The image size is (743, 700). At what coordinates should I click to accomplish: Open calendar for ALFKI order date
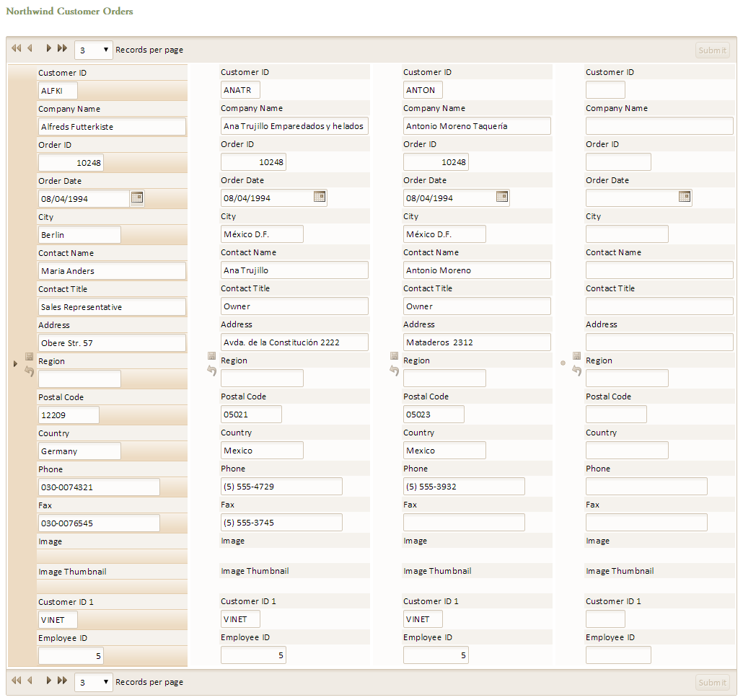137,198
